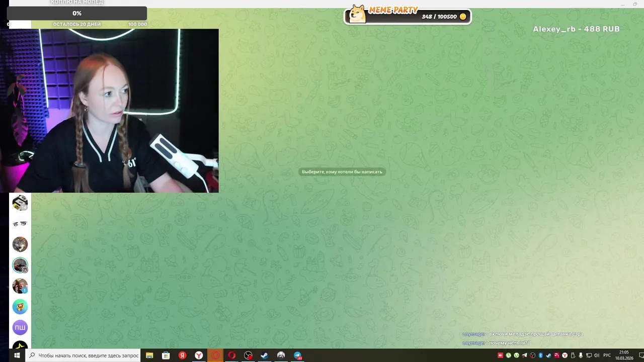Click 'Выберите, кому хотели бы написать' label
The image size is (644, 362).
click(x=342, y=172)
